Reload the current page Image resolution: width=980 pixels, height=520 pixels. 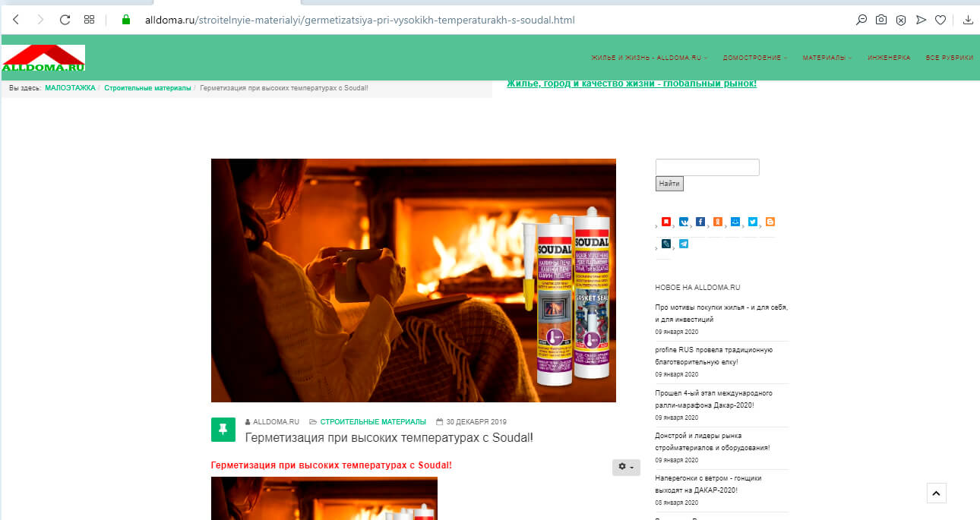pos(65,20)
